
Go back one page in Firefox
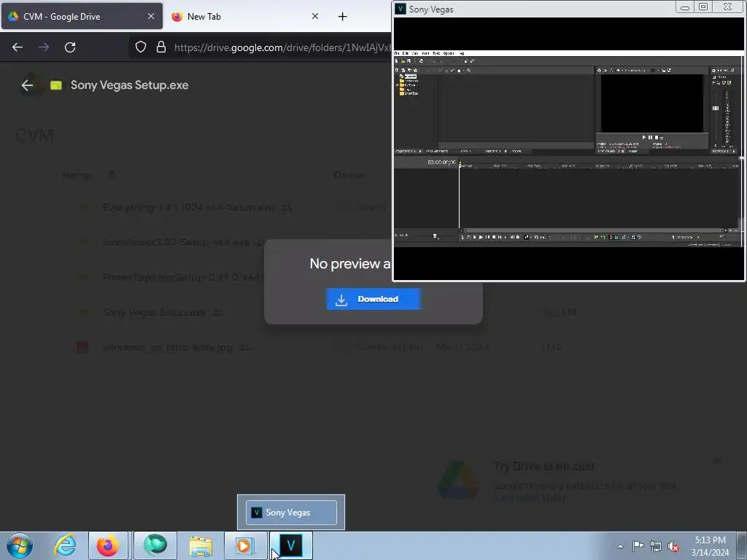pyautogui.click(x=18, y=47)
